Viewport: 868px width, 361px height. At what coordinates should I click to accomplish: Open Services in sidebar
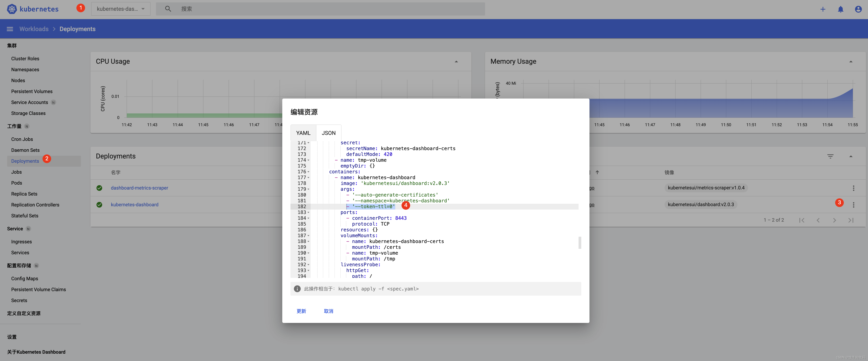pyautogui.click(x=20, y=253)
